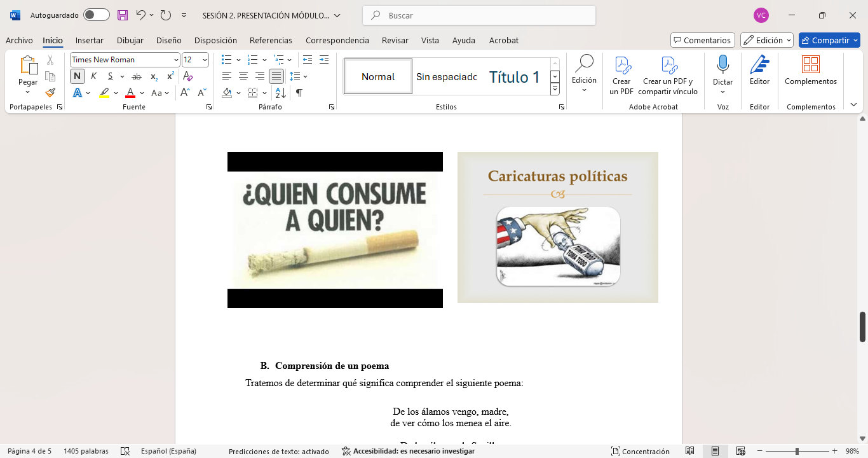This screenshot has height=458, width=868.
Task: Center the paragraph text
Action: pyautogui.click(x=243, y=76)
